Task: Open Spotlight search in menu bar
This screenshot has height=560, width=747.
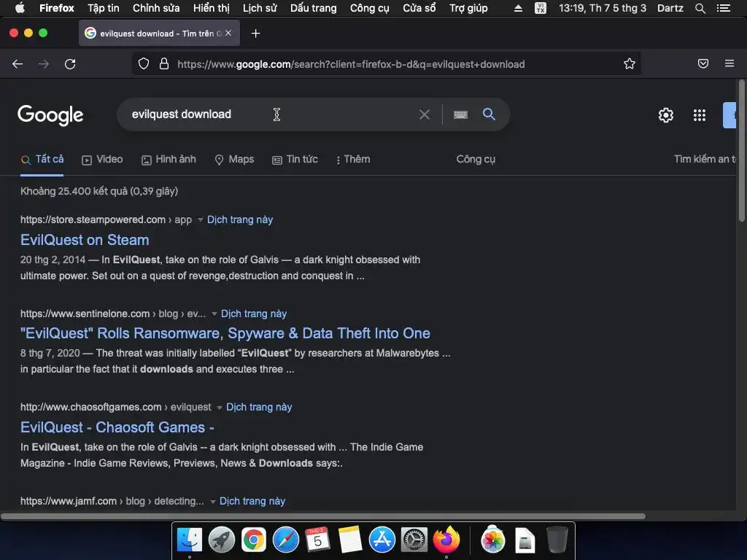Action: [700, 8]
